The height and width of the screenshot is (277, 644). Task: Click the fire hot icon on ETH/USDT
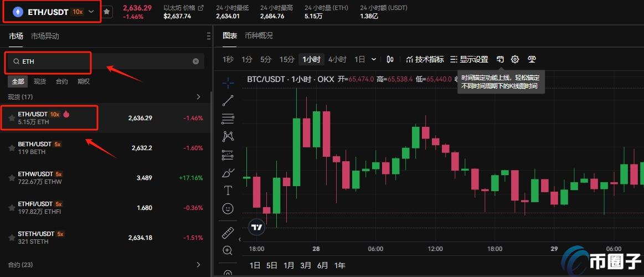coord(66,114)
